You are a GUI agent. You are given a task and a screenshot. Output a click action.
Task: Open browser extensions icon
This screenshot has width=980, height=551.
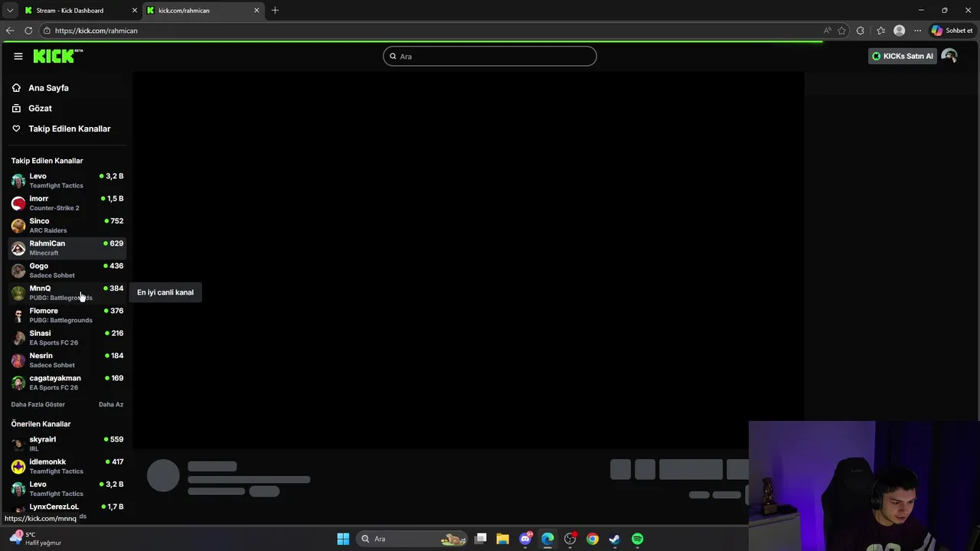[861, 31]
